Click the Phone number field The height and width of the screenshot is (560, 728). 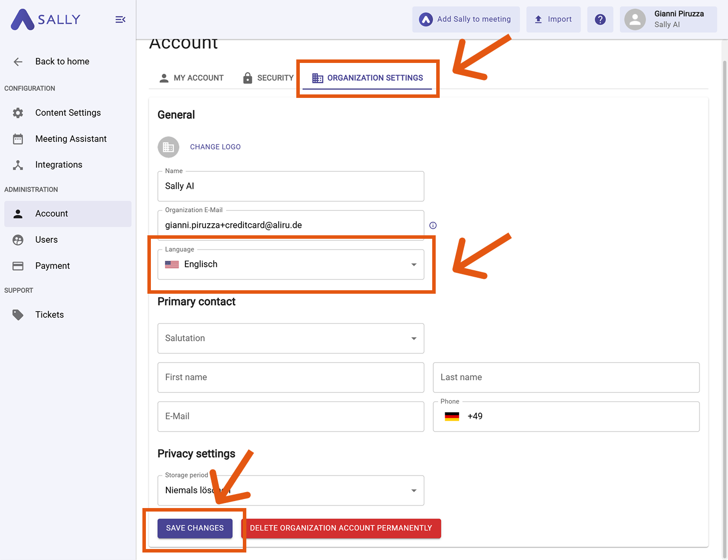pyautogui.click(x=566, y=416)
